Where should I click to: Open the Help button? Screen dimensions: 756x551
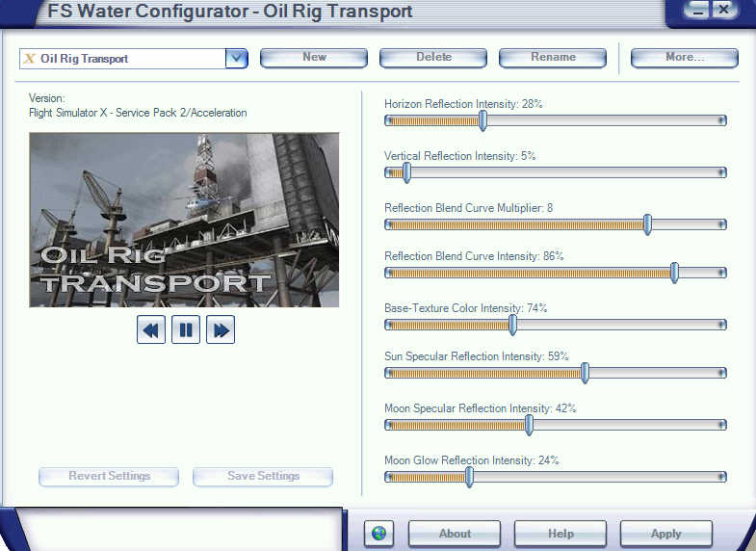[560, 534]
